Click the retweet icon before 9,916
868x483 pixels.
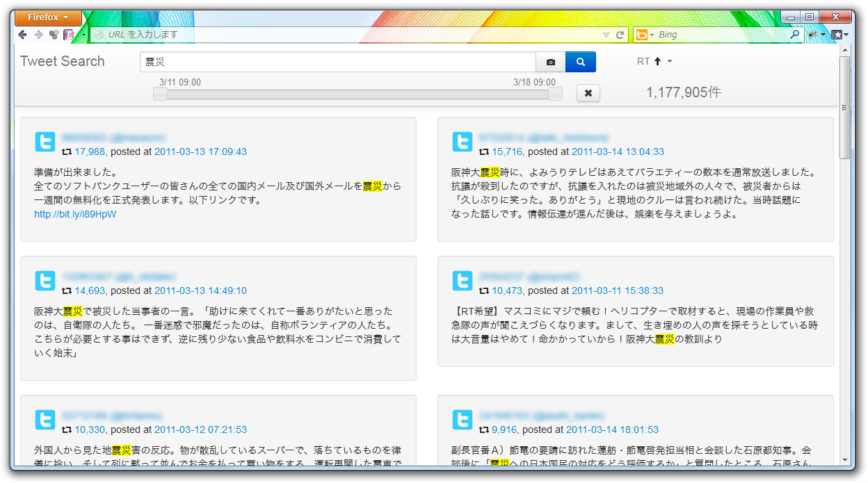pos(484,429)
